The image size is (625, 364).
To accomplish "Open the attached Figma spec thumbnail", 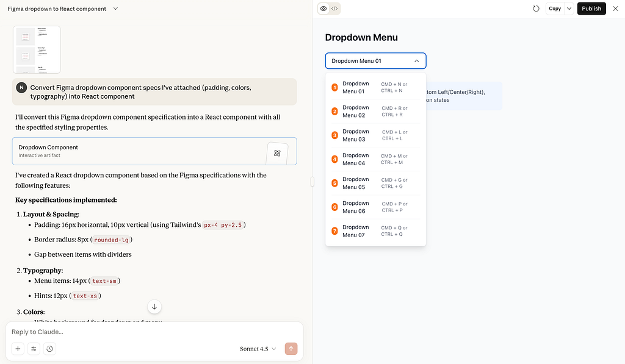I will click(37, 49).
